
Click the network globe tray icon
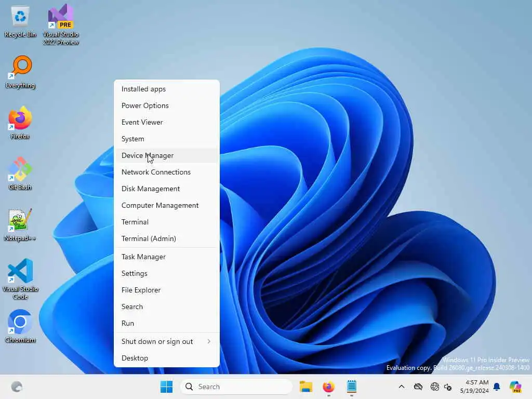434,387
